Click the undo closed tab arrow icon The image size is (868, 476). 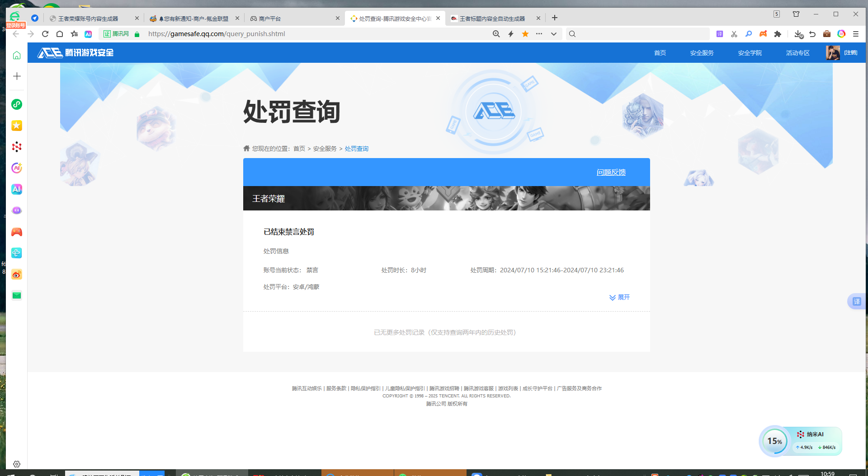[812, 34]
